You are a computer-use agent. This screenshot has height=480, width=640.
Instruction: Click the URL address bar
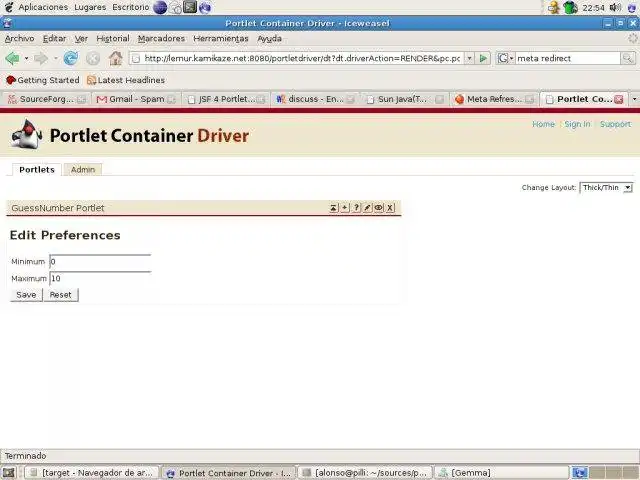(302, 58)
